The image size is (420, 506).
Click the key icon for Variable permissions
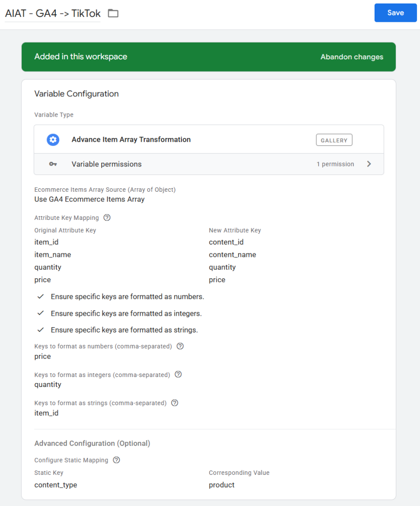(53, 164)
